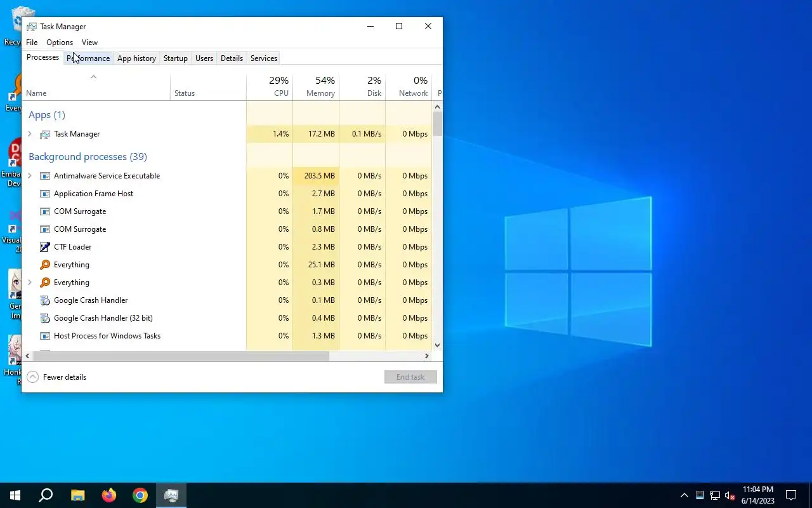Open the Options menu
812x508 pixels.
[60, 43]
